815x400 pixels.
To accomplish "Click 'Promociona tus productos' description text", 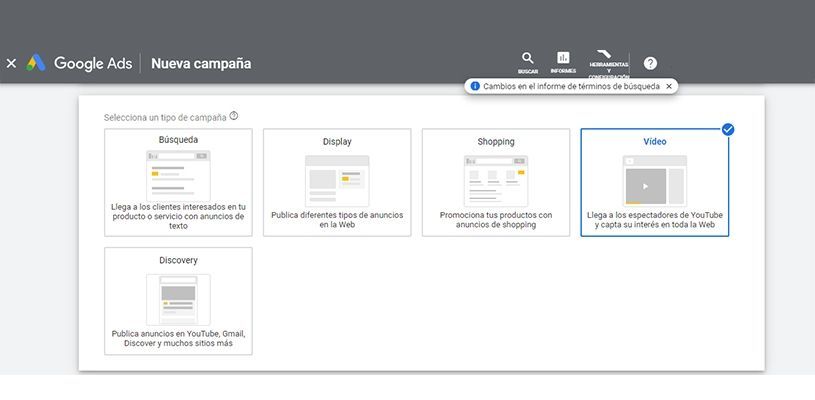I will 496,220.
